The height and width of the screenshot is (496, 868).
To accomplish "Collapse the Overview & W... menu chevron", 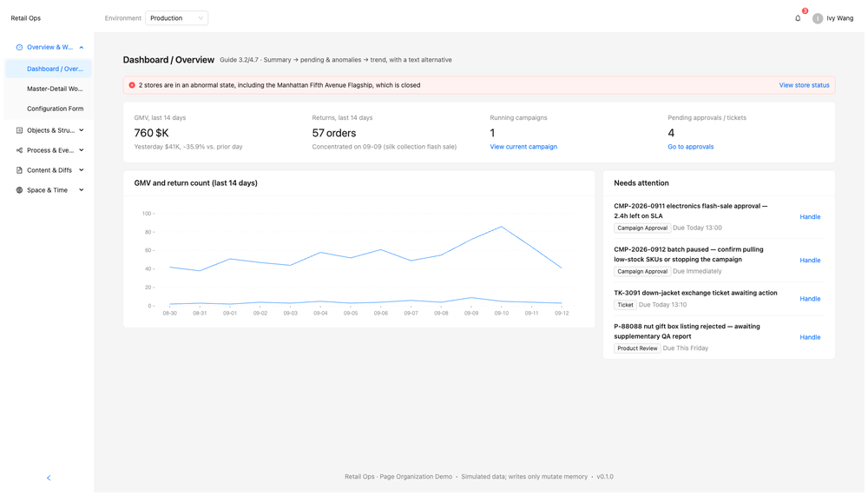I will [82, 47].
